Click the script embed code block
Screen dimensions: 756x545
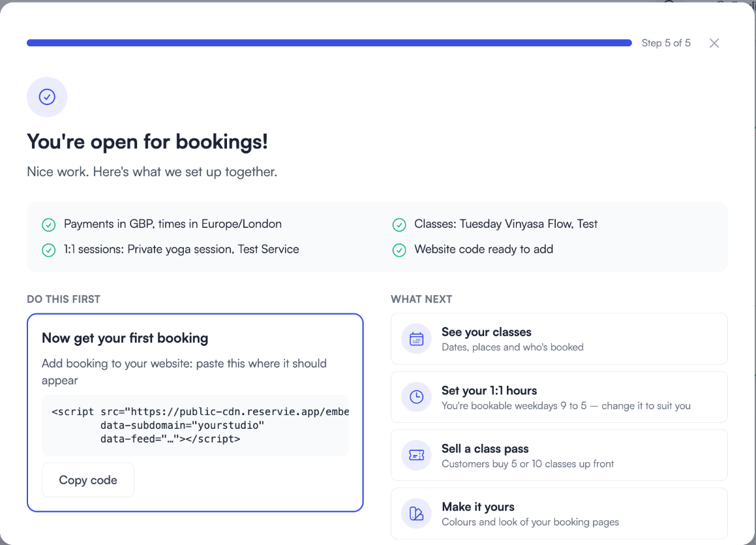click(195, 426)
